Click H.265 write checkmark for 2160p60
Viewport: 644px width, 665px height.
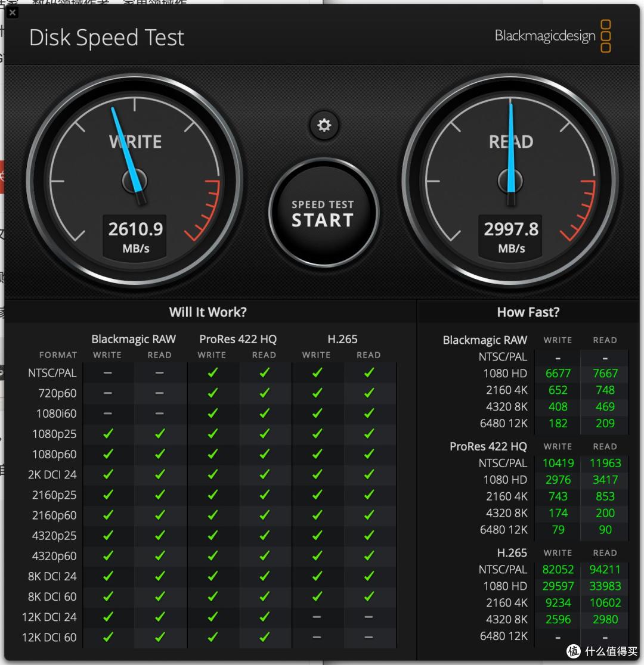(x=317, y=515)
